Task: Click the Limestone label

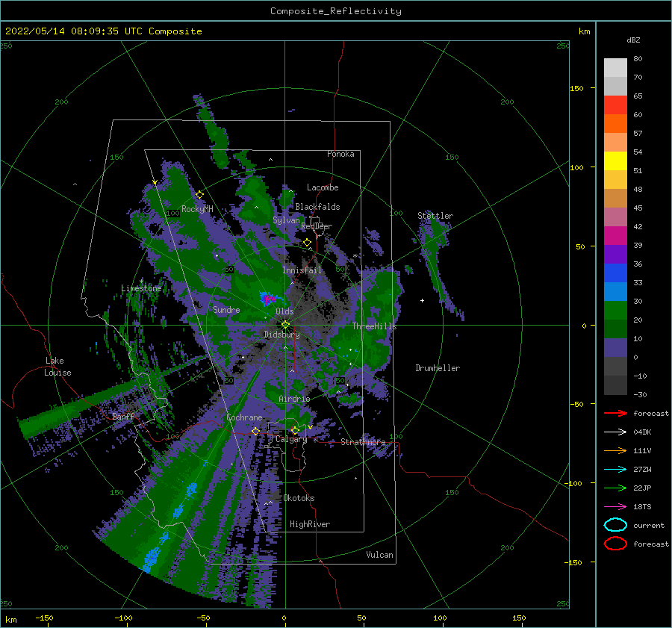Action: [141, 288]
